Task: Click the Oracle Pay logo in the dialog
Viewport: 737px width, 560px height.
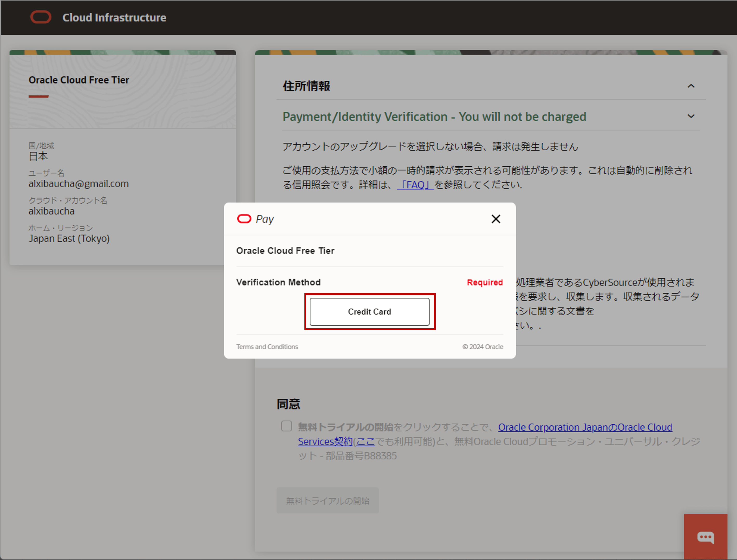Action: (x=255, y=219)
